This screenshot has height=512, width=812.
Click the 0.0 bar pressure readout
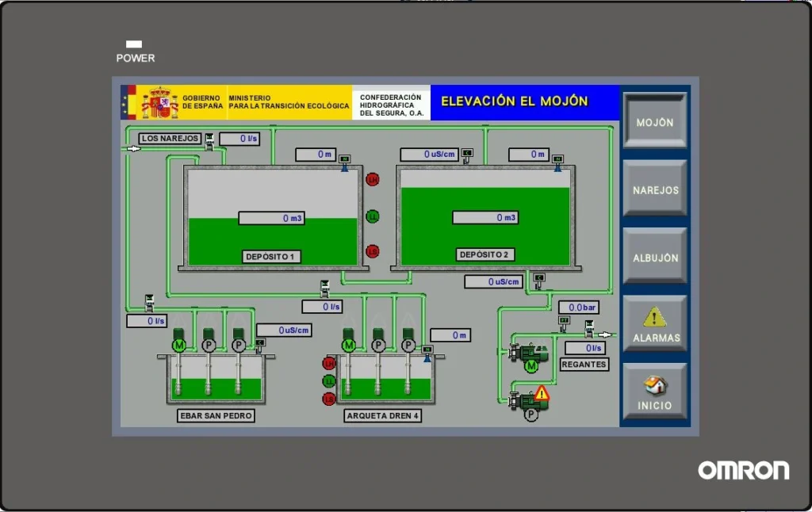[578, 307]
